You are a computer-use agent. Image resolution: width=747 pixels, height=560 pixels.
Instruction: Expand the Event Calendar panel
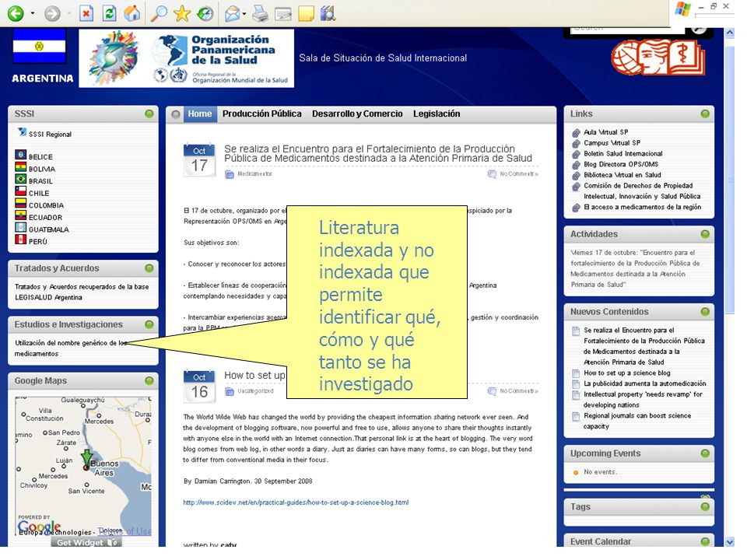point(705,541)
